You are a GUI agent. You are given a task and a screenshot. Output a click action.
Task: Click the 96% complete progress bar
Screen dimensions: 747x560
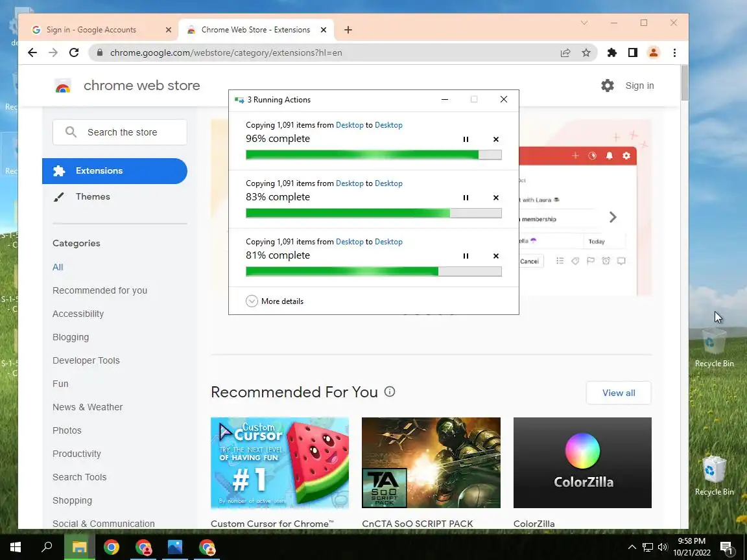(x=373, y=155)
